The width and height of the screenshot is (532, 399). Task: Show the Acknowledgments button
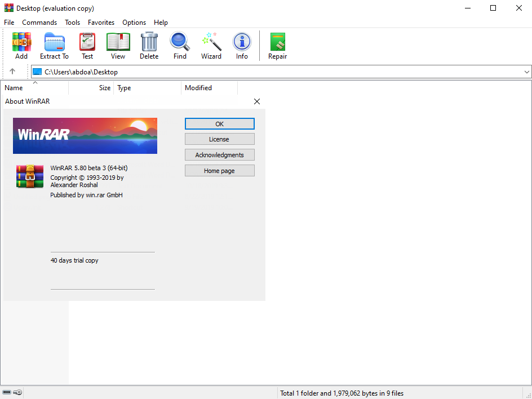220,155
